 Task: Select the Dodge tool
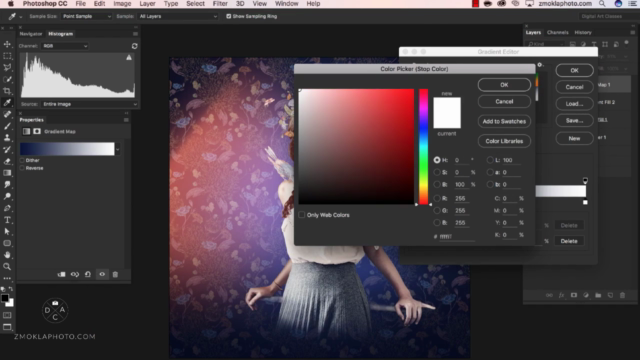click(7, 196)
